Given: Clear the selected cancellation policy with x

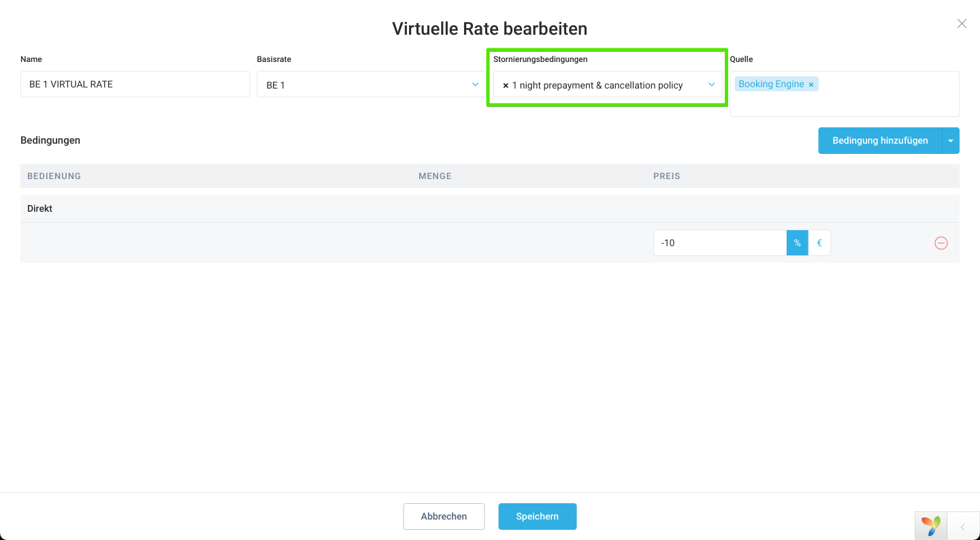Looking at the screenshot, I should click(x=506, y=86).
